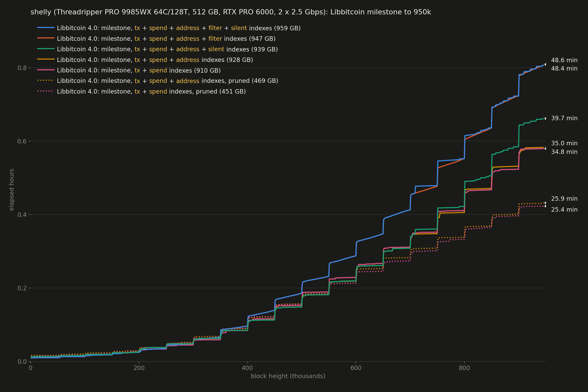Click the 400 x-axis tick label
This screenshot has width=588, height=392.
coord(247,368)
